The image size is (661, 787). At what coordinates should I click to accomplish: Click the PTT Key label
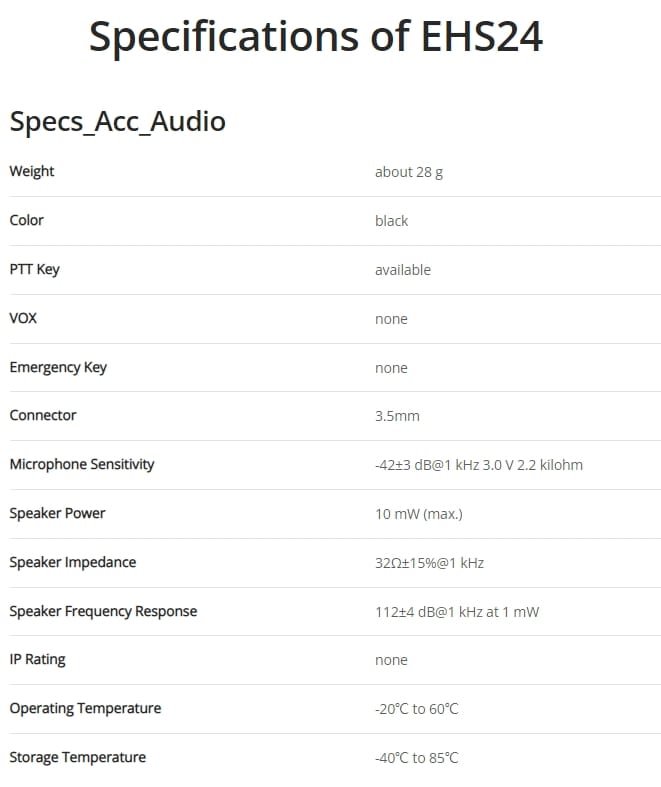35,270
